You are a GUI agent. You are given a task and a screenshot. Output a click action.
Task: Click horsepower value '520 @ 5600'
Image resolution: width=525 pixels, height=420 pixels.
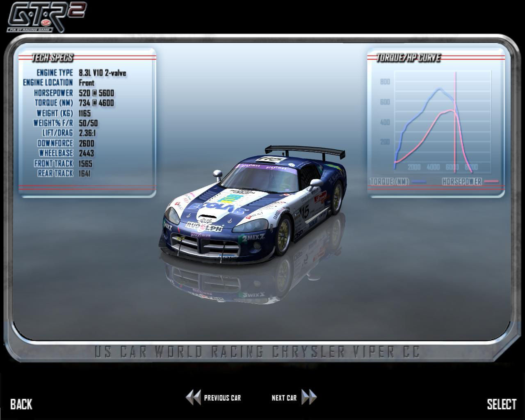tap(96, 93)
